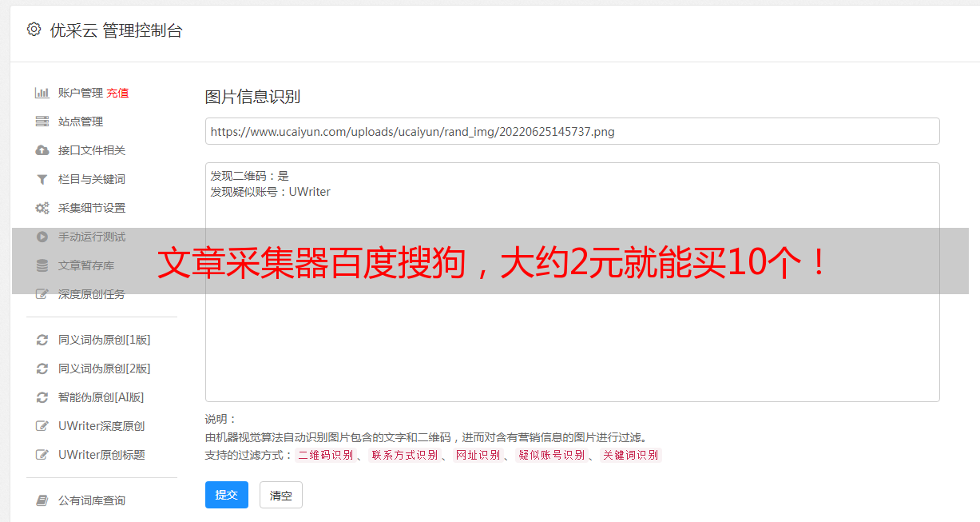The height and width of the screenshot is (522, 980).
Task: Select 栏目与关键词 in the sidebar
Action: 92,179
